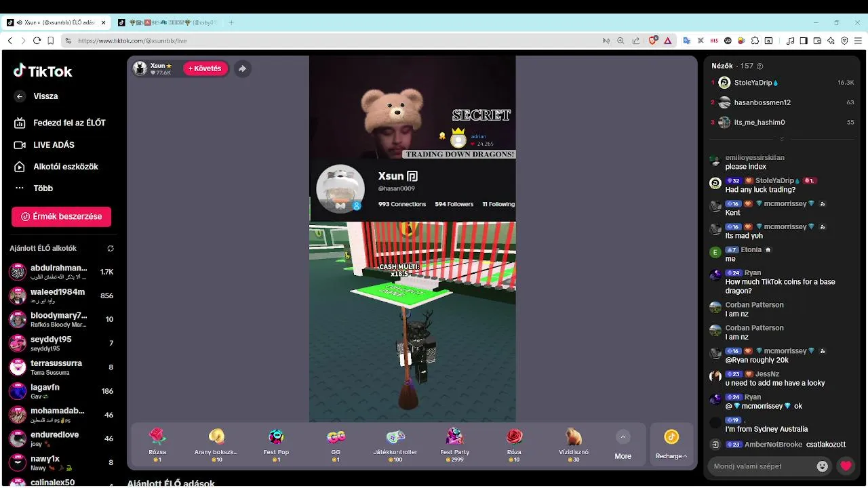The width and height of the screenshot is (868, 488).
Task: Open top viewer hasanbossmen12
Action: pos(782,102)
